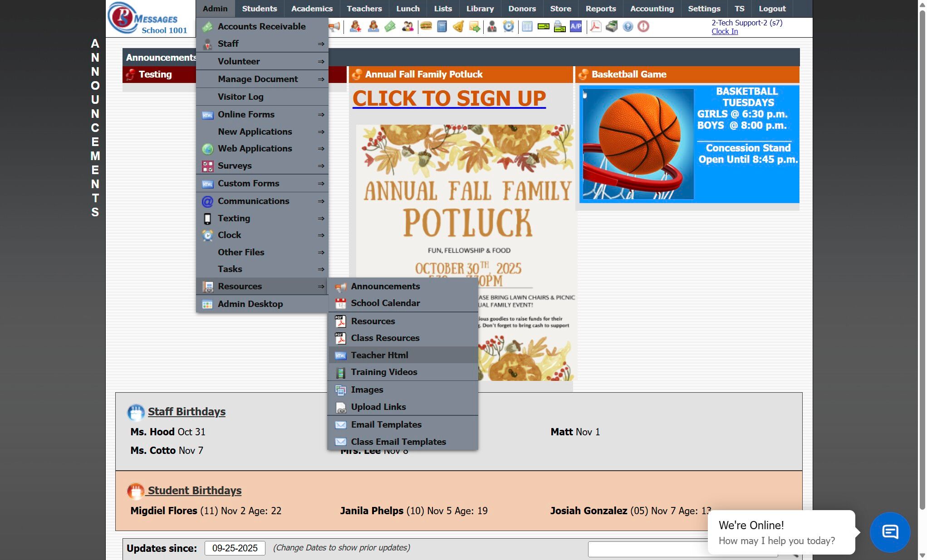Open the Staff Birthdays link

coord(186,411)
